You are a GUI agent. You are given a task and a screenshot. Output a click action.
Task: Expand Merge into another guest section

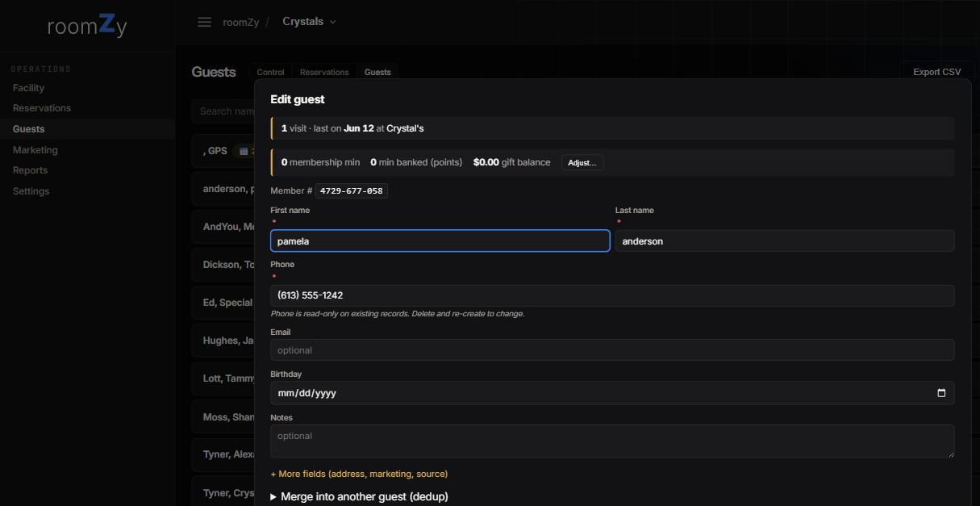click(359, 496)
